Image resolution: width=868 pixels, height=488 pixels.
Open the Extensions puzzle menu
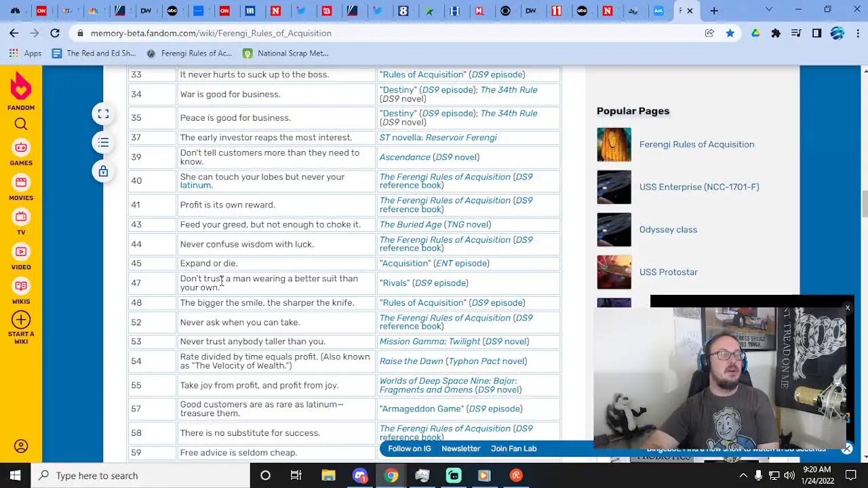point(776,33)
